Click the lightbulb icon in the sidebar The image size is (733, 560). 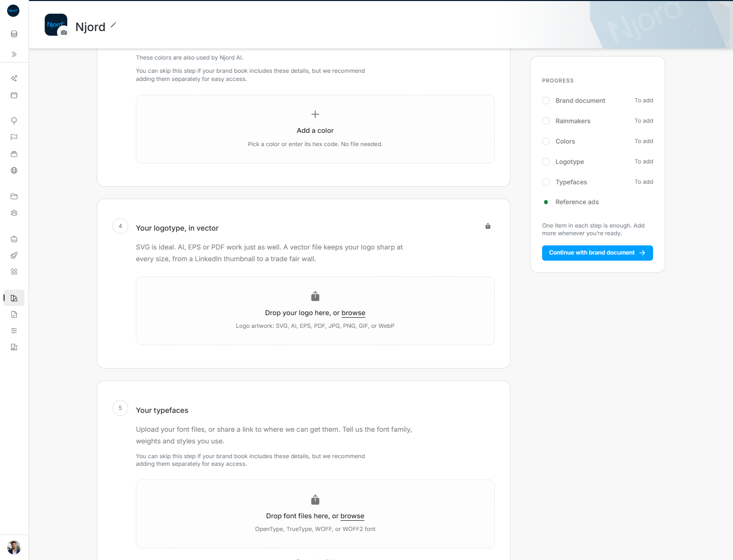[14, 121]
